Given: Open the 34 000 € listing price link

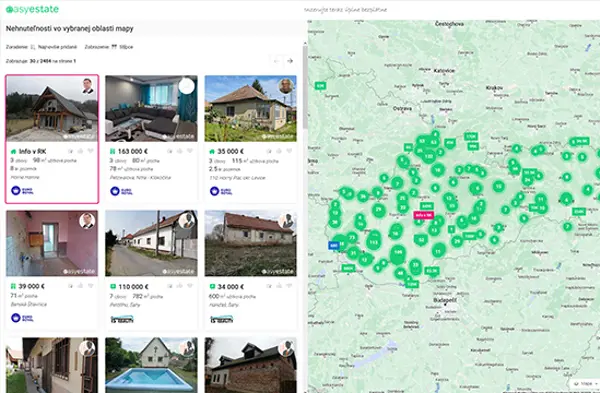Looking at the screenshot, I should coord(231,287).
